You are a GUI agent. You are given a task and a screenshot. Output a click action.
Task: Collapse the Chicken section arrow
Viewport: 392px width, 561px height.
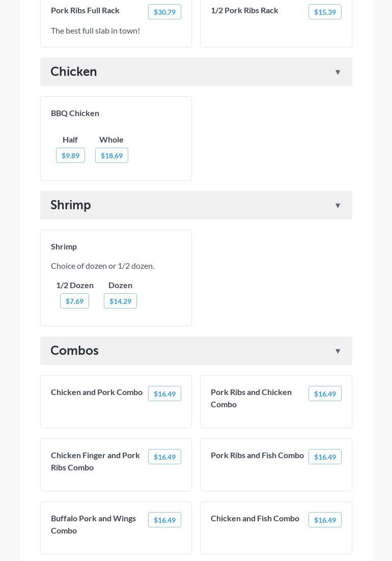(338, 72)
